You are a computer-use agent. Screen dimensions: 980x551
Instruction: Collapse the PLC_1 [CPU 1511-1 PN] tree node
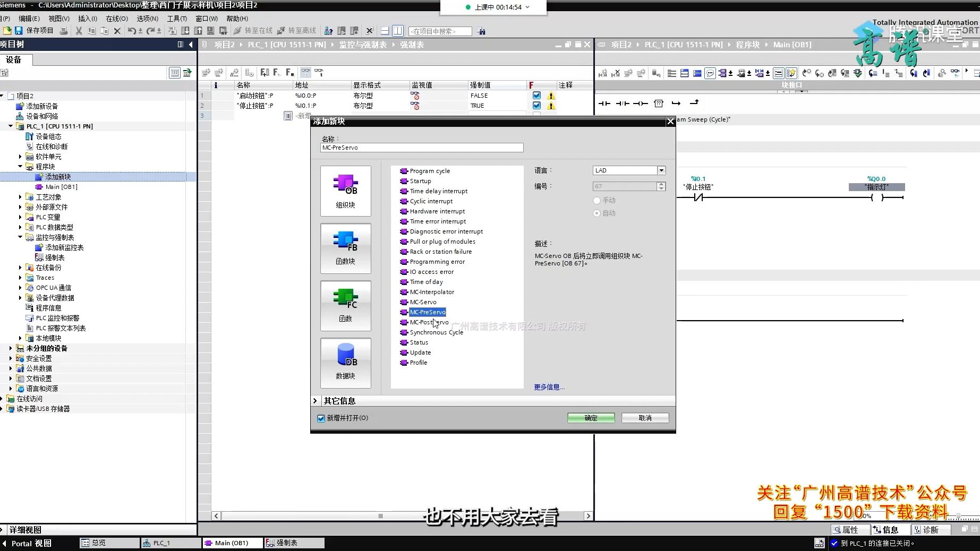pyautogui.click(x=10, y=126)
